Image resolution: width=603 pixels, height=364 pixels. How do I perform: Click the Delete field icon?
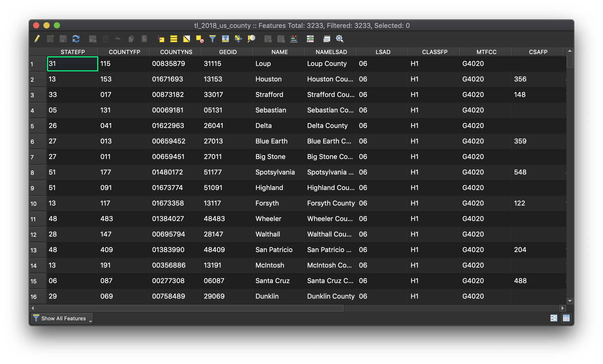281,39
